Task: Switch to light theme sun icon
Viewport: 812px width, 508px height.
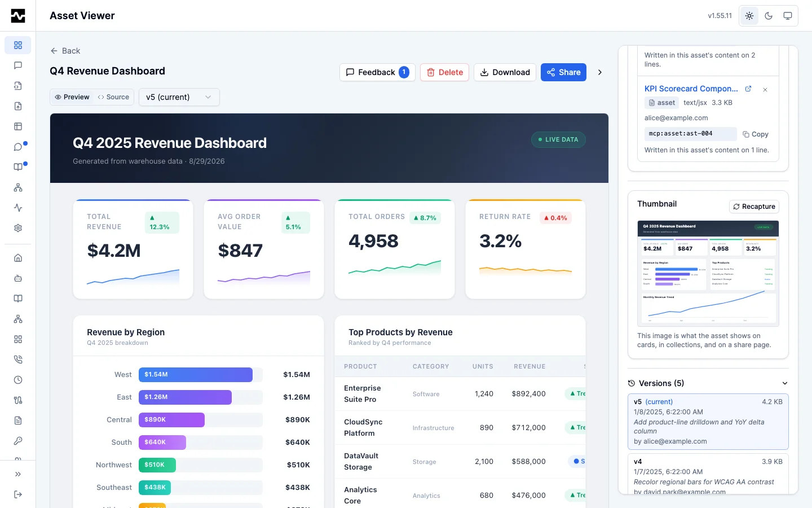Action: (x=749, y=16)
